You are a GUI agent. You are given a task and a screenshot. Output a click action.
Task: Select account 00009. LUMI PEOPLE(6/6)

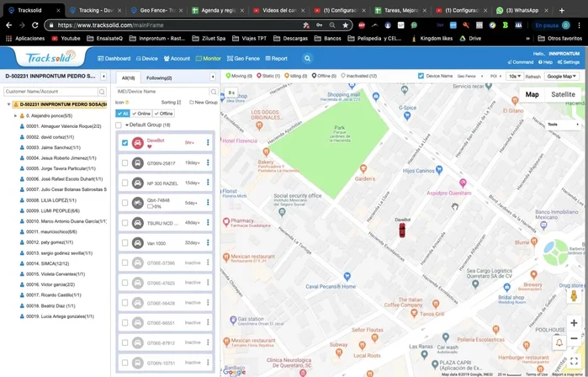pyautogui.click(x=50, y=211)
